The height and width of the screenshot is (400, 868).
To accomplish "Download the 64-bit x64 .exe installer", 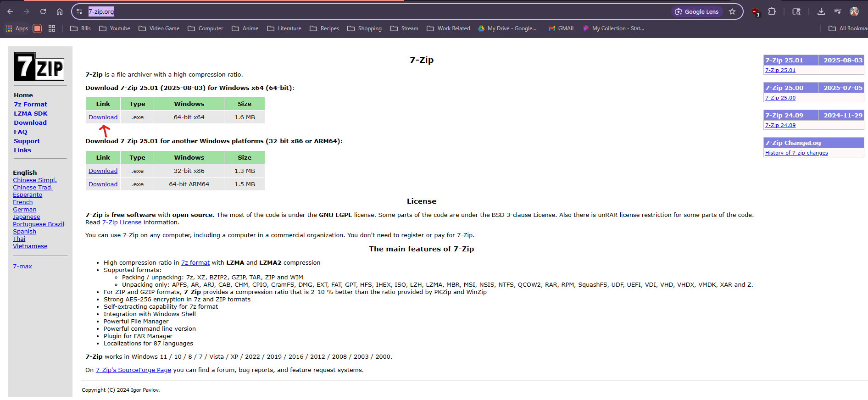I will pyautogui.click(x=103, y=117).
